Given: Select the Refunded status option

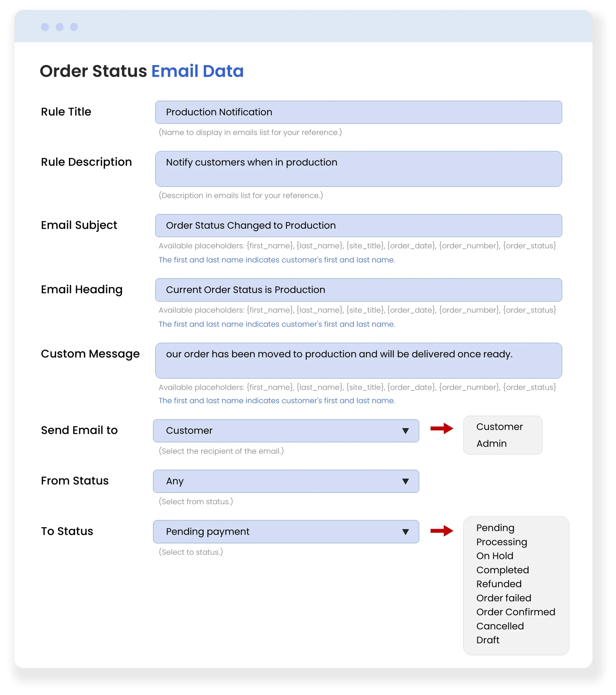Looking at the screenshot, I should pyautogui.click(x=499, y=584).
